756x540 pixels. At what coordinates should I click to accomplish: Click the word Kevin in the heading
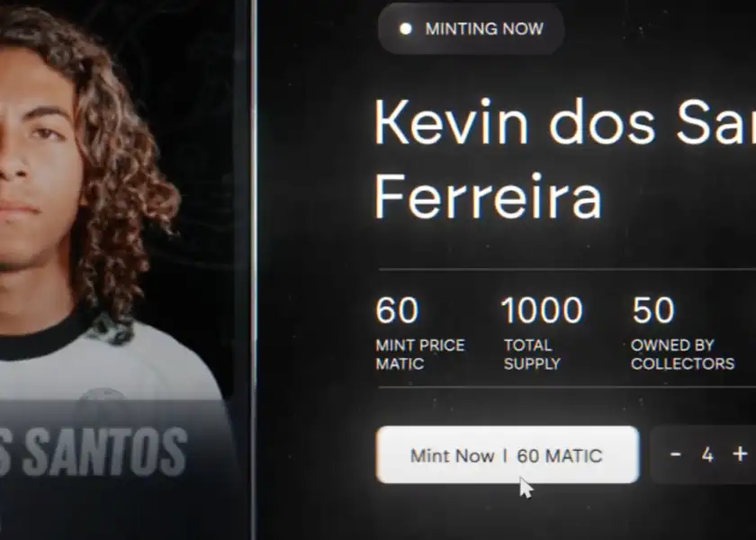pos(451,122)
